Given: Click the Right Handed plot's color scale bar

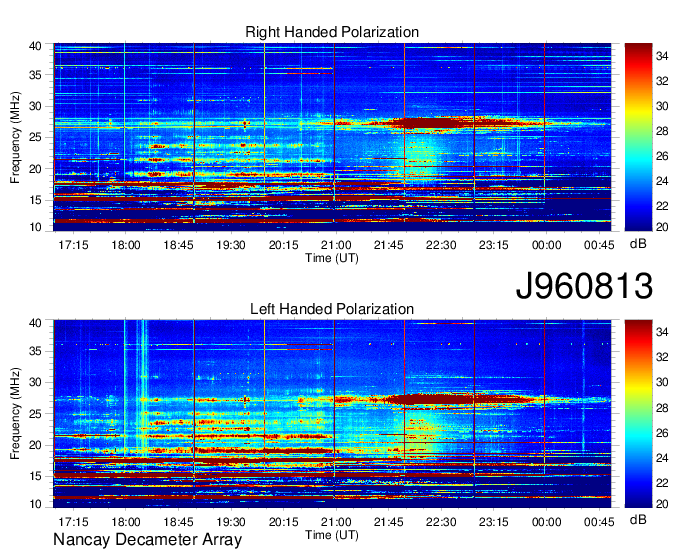Looking at the screenshot, I should (638, 137).
